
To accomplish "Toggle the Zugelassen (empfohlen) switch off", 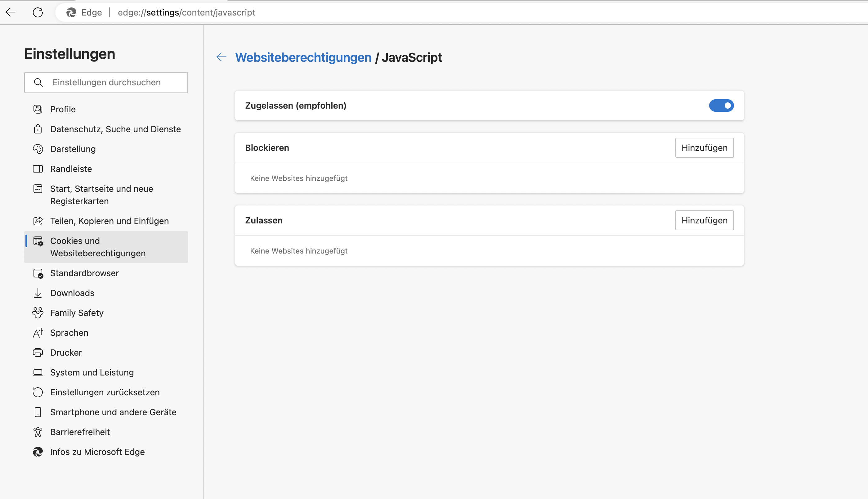I will pyautogui.click(x=721, y=106).
